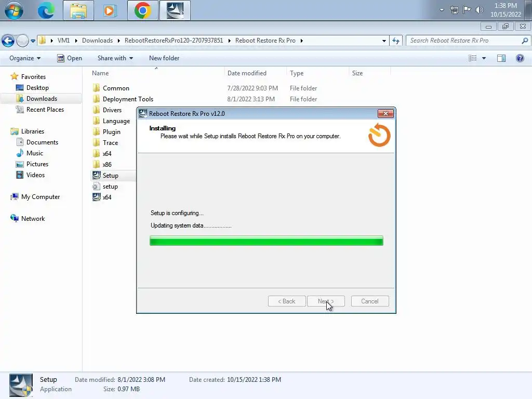
Task: Click RebootRestoreRxPro120-2707937851 breadcrumb
Action: click(x=174, y=41)
